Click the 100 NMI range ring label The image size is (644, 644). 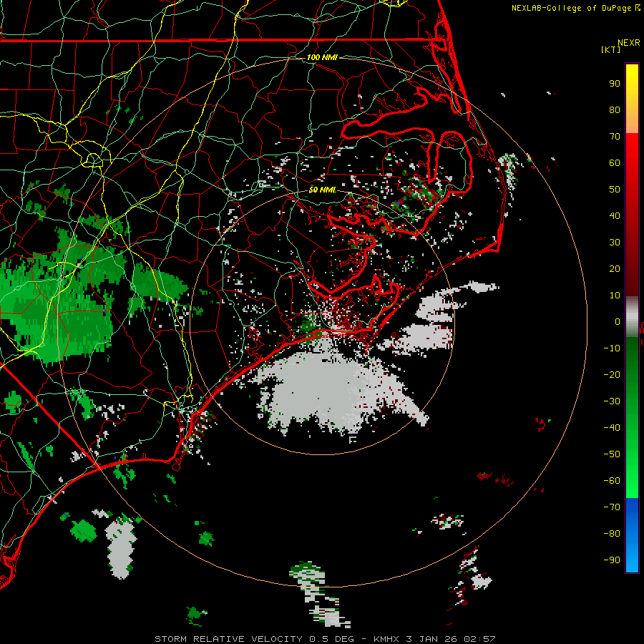coord(322,57)
